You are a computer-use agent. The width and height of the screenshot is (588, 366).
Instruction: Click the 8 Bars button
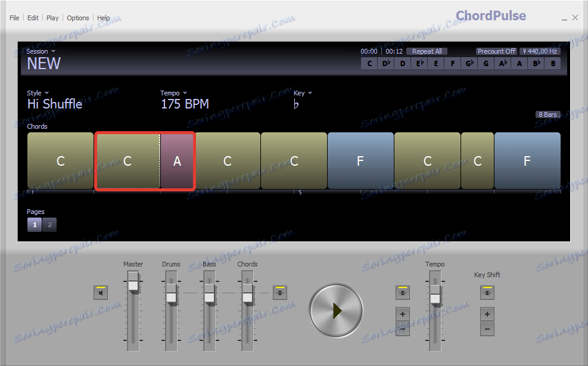547,114
